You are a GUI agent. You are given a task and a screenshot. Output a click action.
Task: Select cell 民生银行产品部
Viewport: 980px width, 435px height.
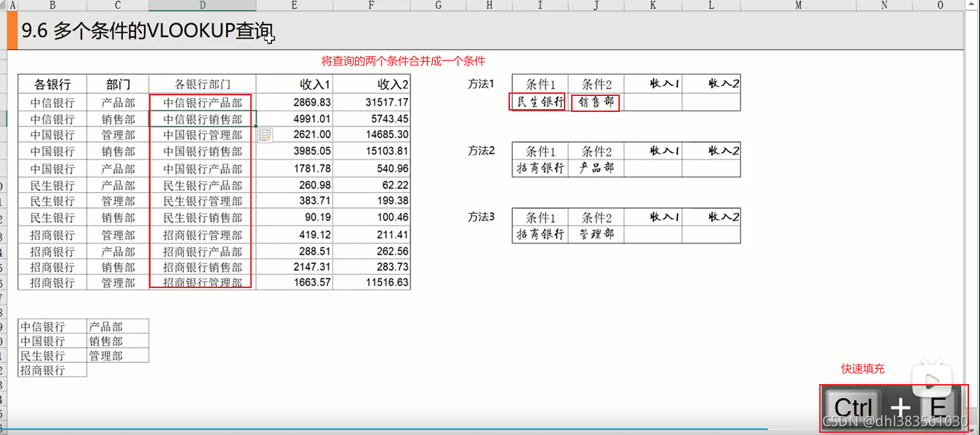click(202, 185)
